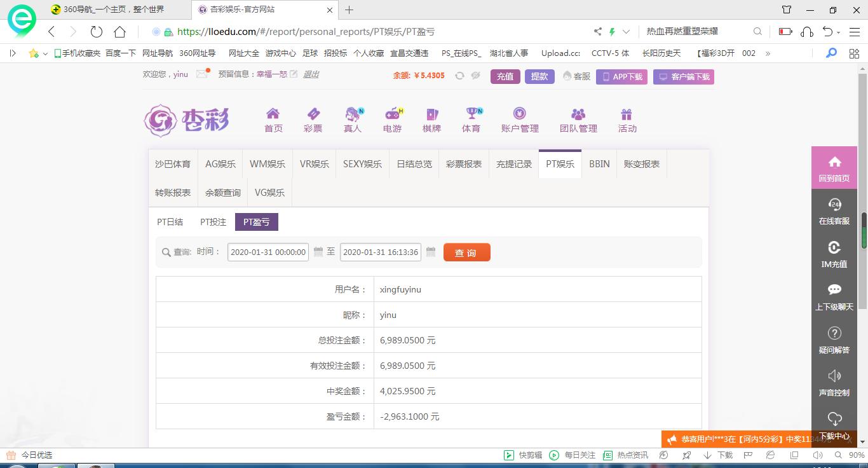Open 团队管理 team management icon
Image resolution: width=868 pixels, height=468 pixels.
[578, 114]
